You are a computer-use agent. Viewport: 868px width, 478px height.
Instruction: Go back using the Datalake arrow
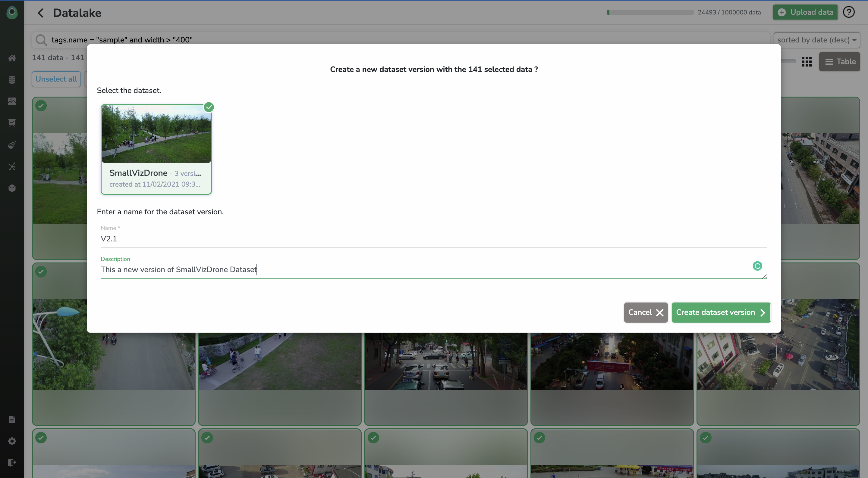click(41, 13)
